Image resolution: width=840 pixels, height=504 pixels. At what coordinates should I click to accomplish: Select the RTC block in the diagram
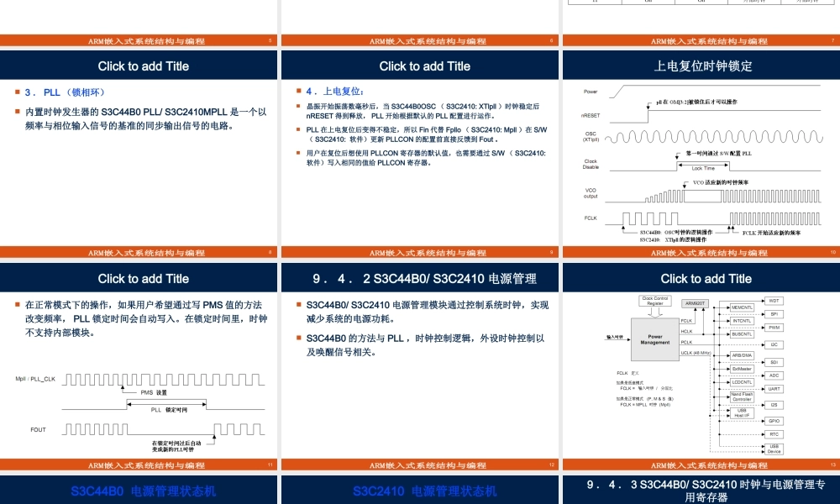[x=774, y=434]
